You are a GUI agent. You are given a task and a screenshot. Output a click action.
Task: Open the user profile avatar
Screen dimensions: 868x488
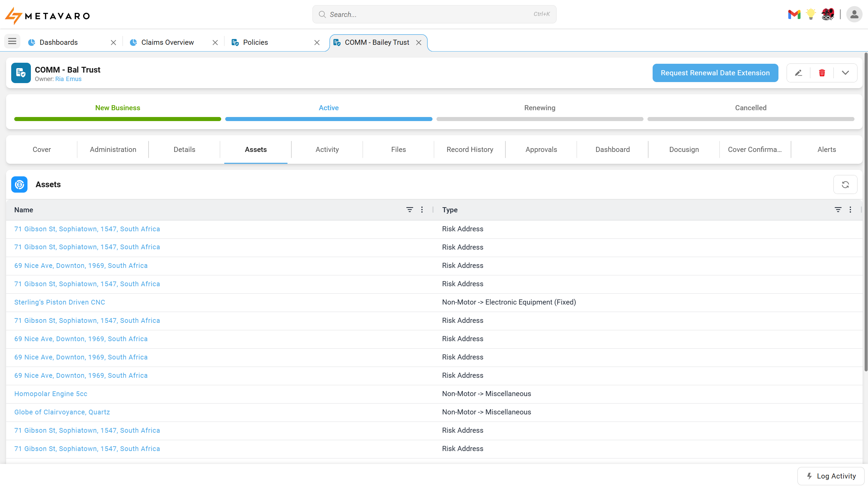click(x=854, y=14)
